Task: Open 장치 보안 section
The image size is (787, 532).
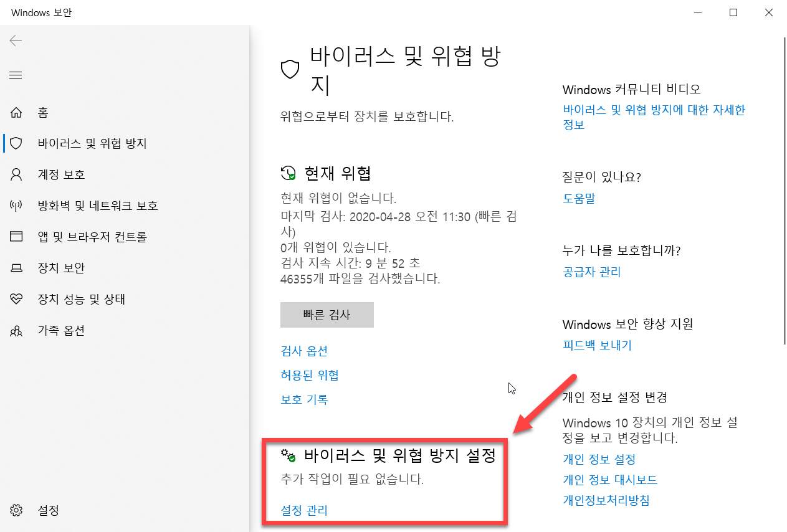Action: pyautogui.click(x=61, y=268)
